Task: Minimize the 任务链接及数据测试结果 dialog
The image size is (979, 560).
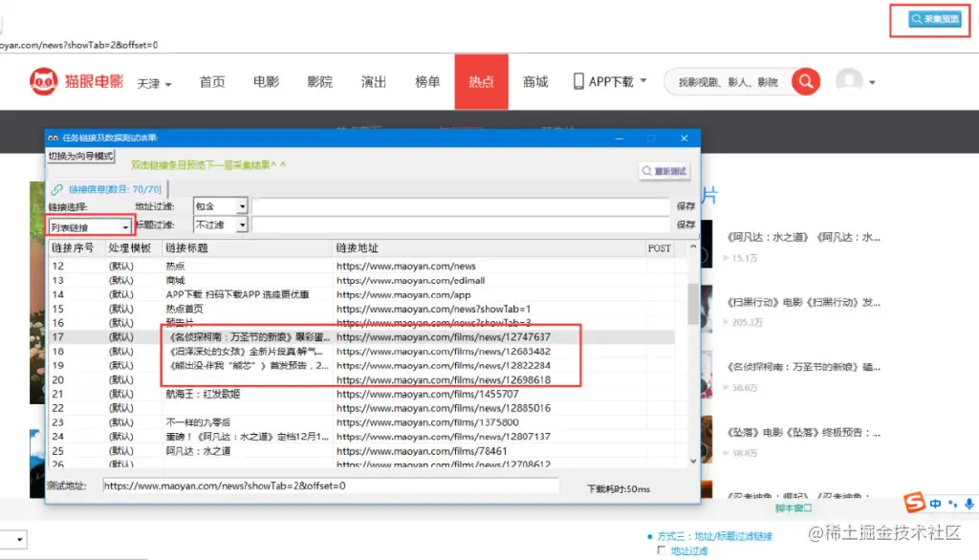Action: coord(620,138)
